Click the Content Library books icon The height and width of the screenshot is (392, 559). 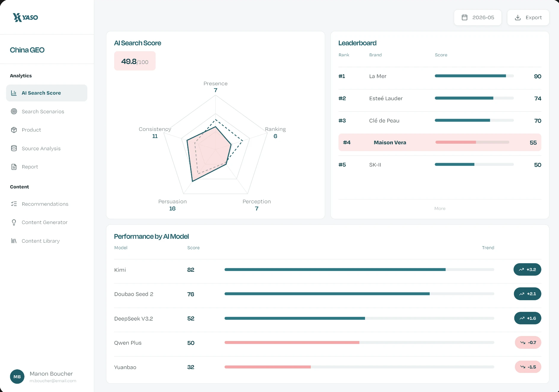(x=14, y=241)
